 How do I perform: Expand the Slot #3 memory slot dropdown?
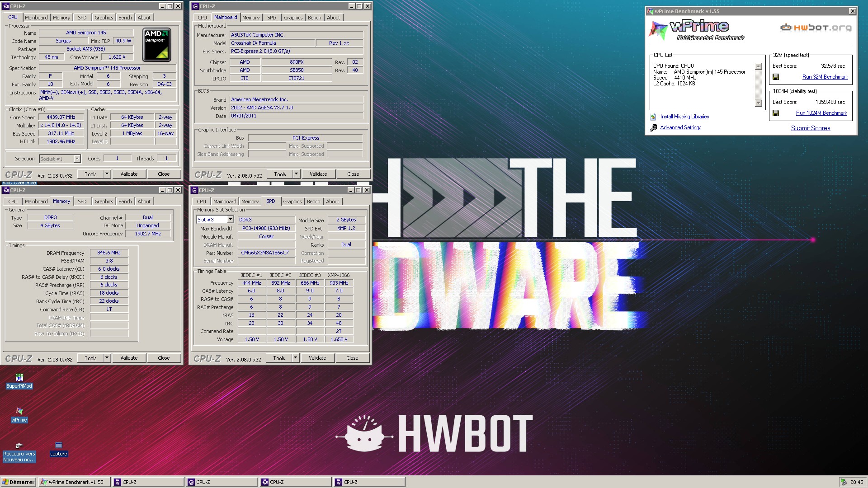coord(230,220)
